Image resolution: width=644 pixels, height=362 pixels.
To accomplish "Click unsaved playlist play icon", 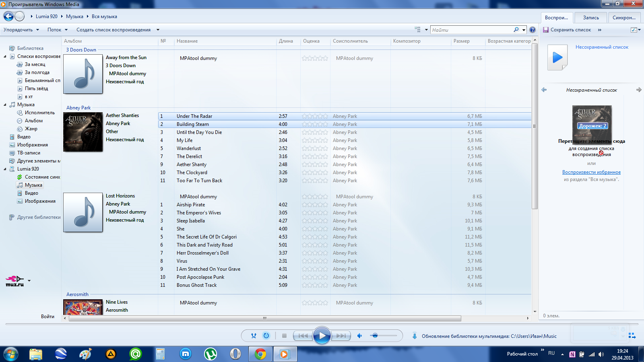I will [x=557, y=58].
